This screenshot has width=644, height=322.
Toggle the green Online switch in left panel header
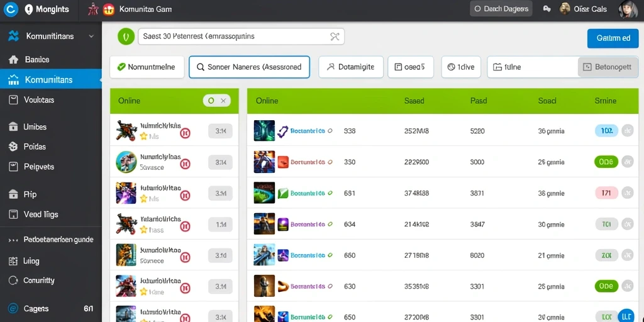coord(216,101)
